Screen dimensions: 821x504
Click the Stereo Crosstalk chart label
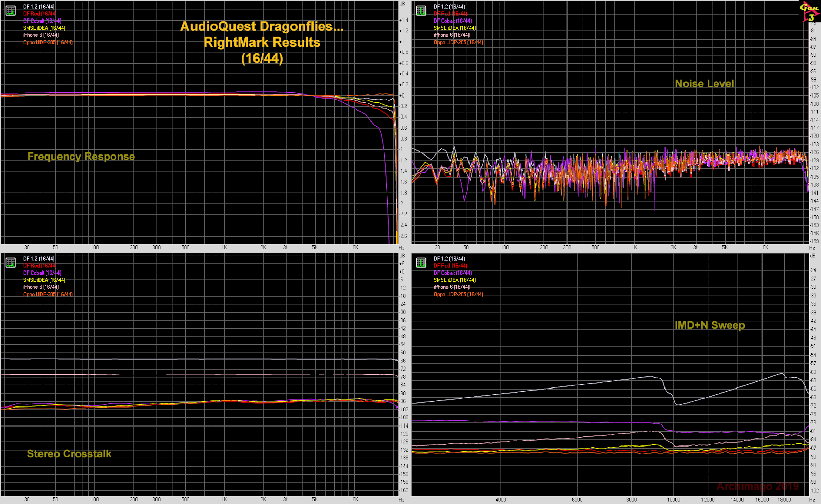coord(69,454)
